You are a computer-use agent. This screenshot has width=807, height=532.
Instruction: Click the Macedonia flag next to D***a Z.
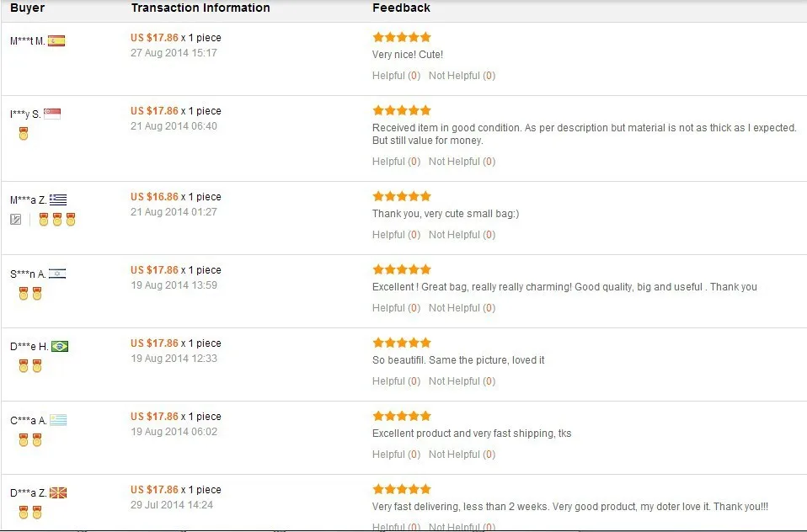(x=59, y=492)
